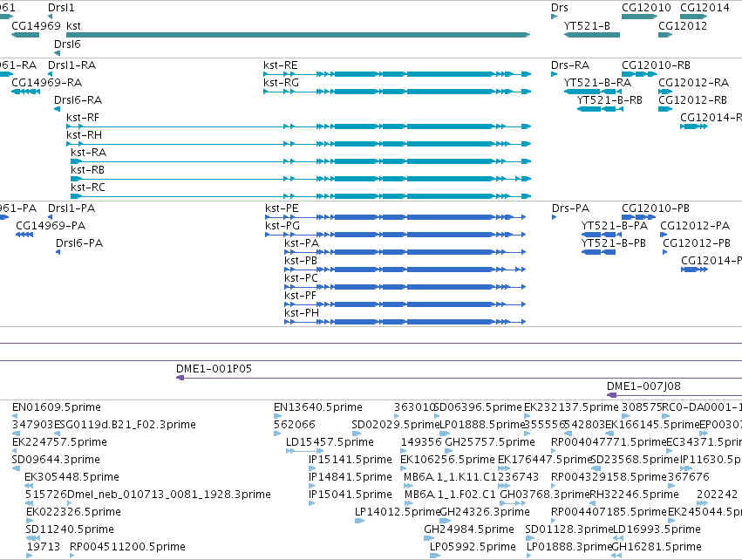The image size is (742, 560).
Task: Select the LP14012.5prime EST label
Action: (x=398, y=512)
